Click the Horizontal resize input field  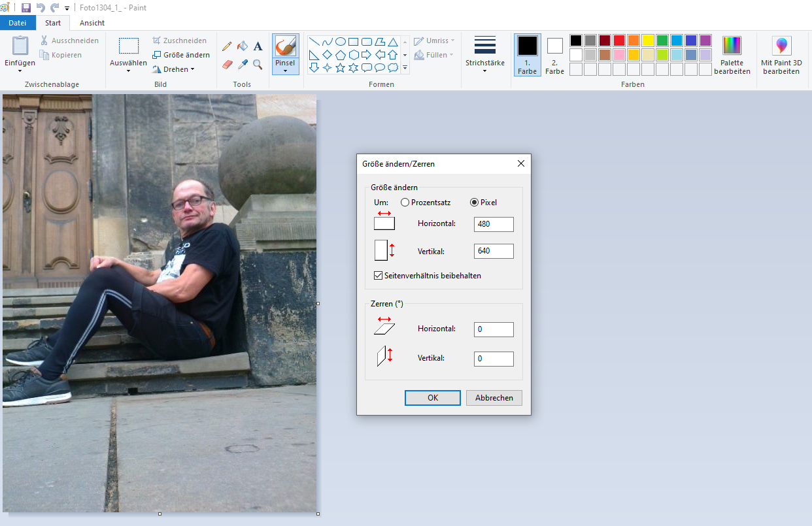[494, 225]
